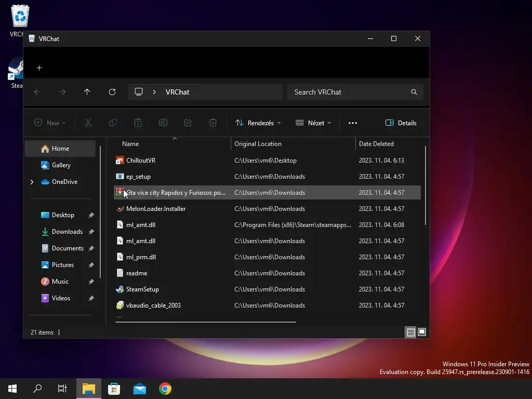Select ml_amt.dll from Program Files Steam
This screenshot has width=532, height=399.
267,225
